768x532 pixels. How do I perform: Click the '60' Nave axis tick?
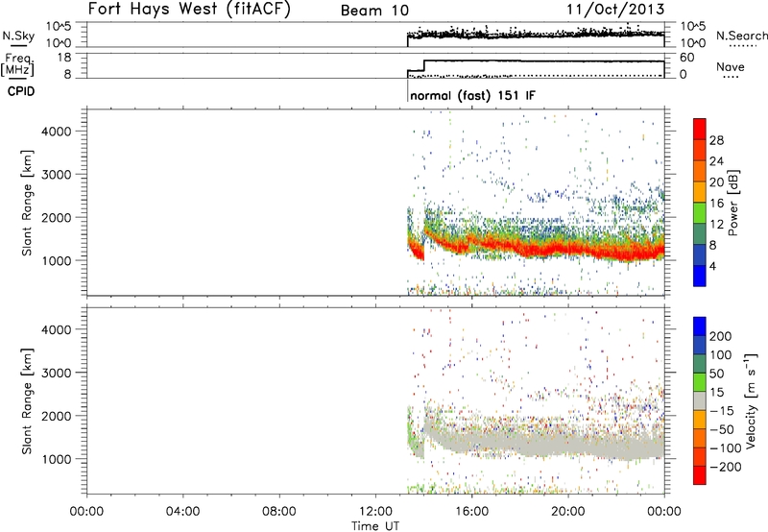pos(687,58)
